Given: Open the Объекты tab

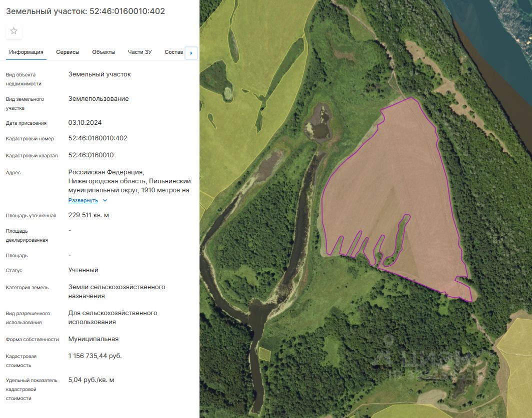Looking at the screenshot, I should click(x=103, y=52).
